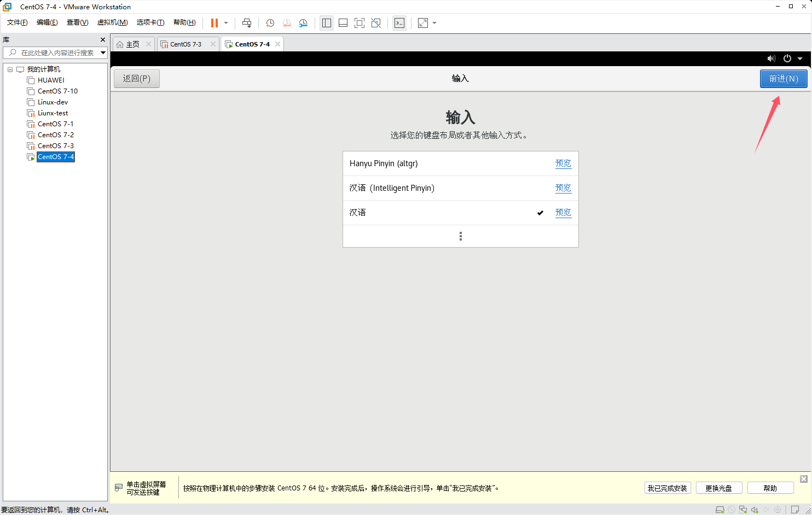This screenshot has height=515, width=812.
Task: Click the Send Ctrl+Alt+Del toolbar icon
Action: 247,23
